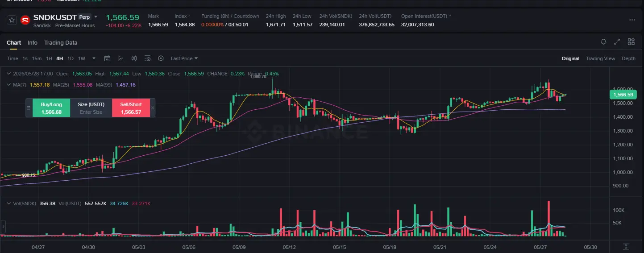Viewport: 644px width, 253px height.
Task: Click the 1,690.70 high price marker
Action: pyautogui.click(x=258, y=77)
